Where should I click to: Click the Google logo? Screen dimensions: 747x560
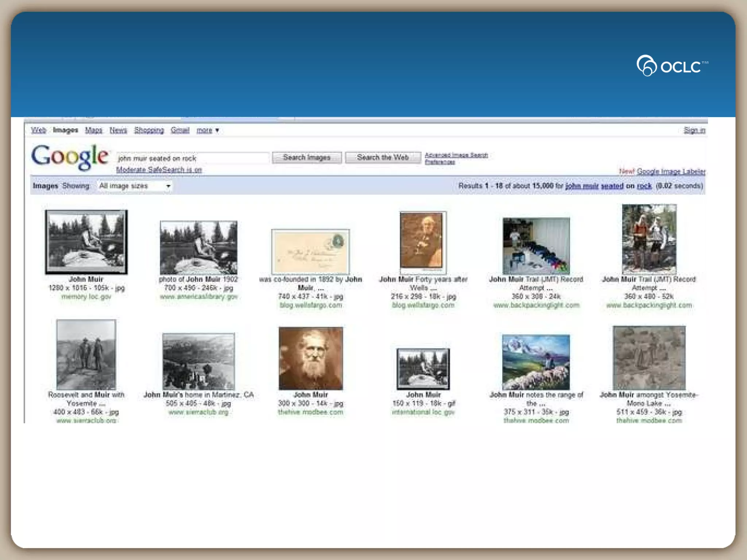pos(70,157)
